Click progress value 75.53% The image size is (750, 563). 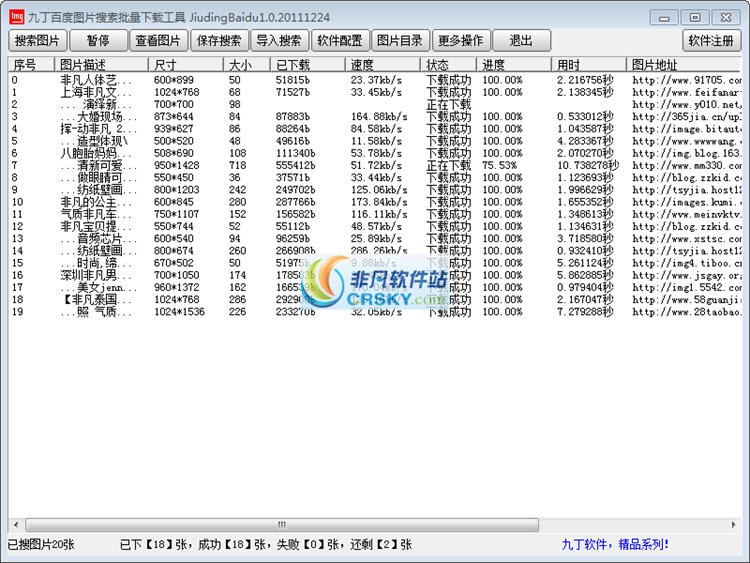[499, 165]
